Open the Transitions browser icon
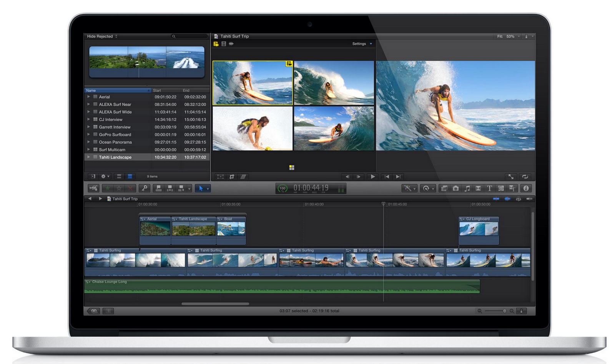 tap(478, 188)
